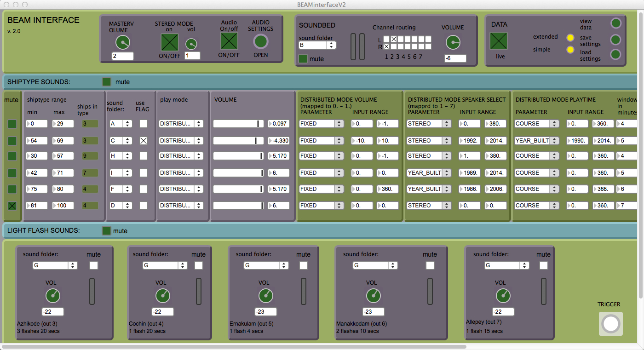Mute the Cochin light flash sound
This screenshot has width=644, height=350.
click(199, 265)
